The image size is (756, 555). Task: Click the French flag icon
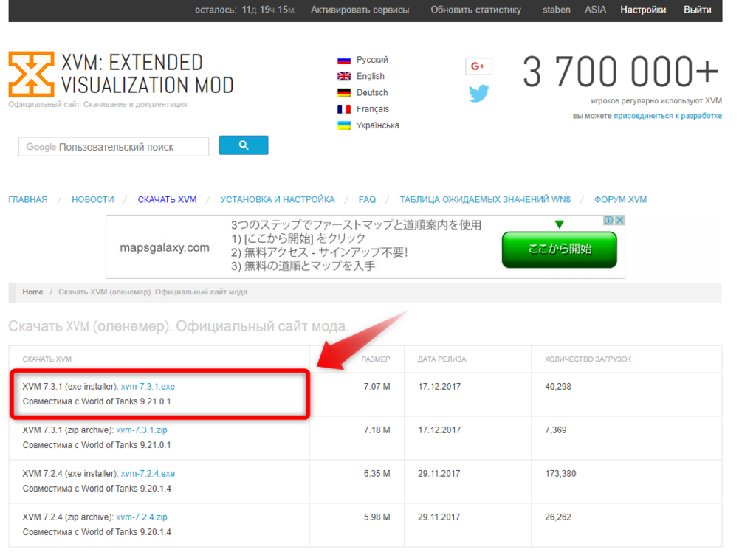click(344, 109)
